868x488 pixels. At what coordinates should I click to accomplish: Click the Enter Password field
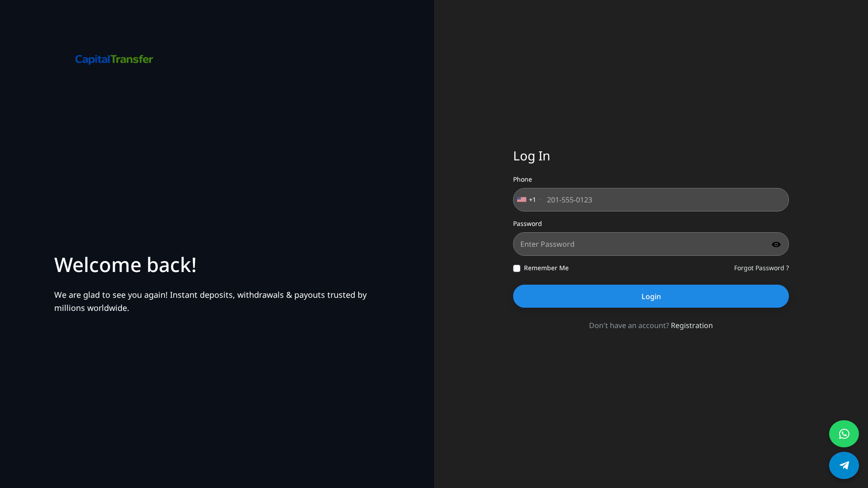pos(633,244)
